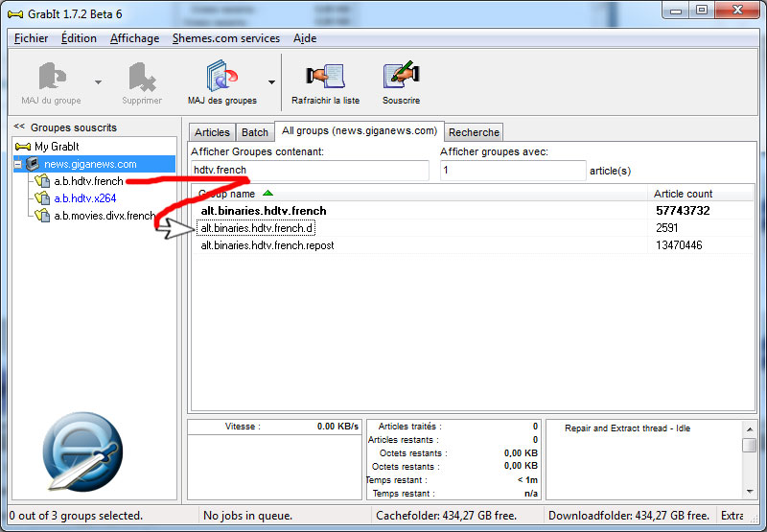Select My GrabIt in the tree
The width and height of the screenshot is (767, 532).
57,147
